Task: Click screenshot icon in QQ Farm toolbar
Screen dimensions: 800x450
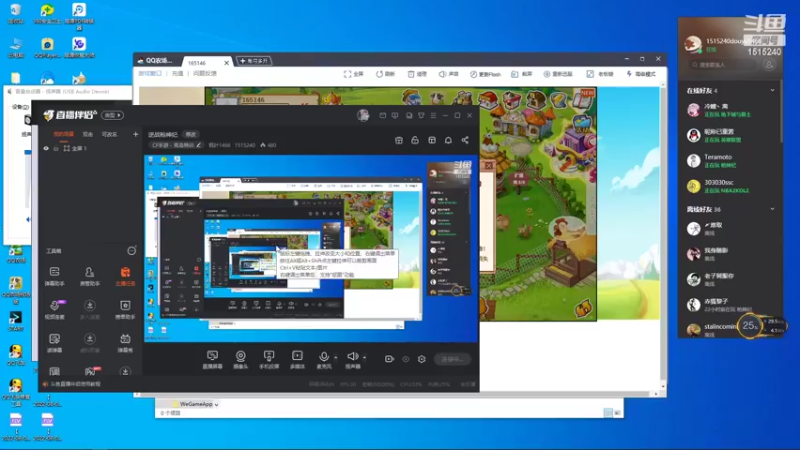Action: pyautogui.click(x=515, y=74)
